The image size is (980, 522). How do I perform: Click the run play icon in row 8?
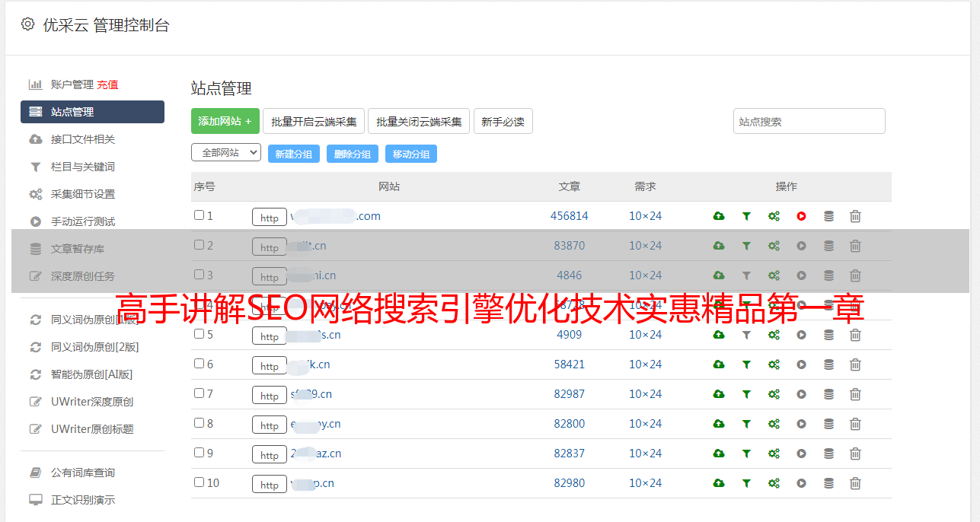point(801,424)
